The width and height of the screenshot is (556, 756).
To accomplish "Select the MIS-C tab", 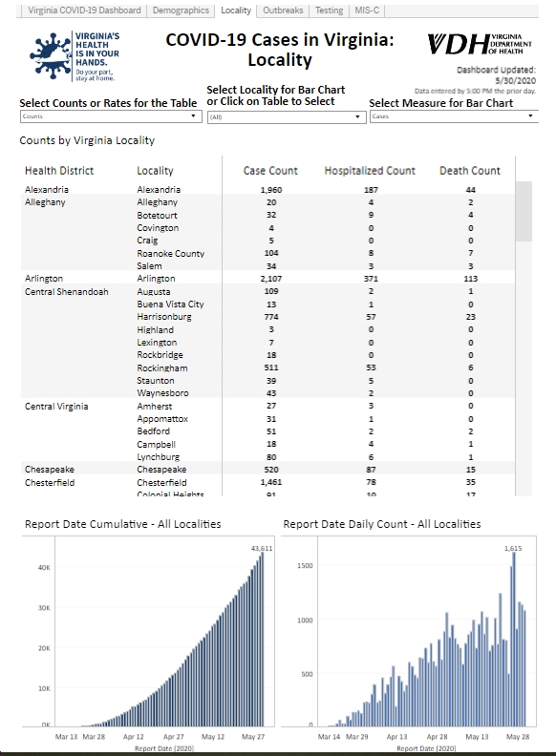I will pyautogui.click(x=367, y=10).
